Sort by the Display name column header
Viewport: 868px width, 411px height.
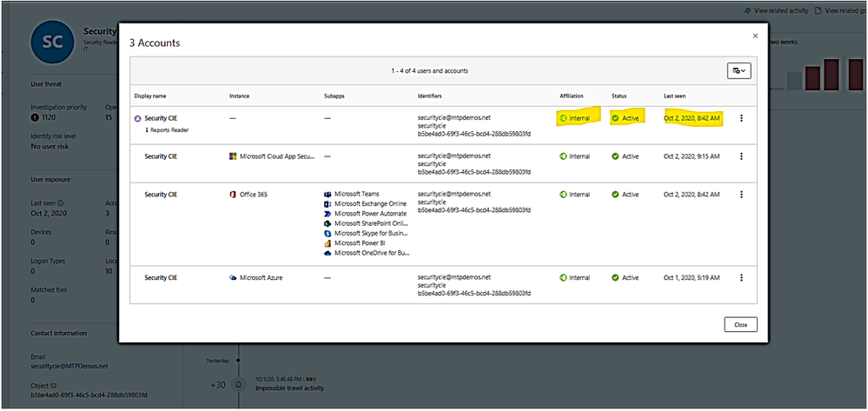(150, 96)
